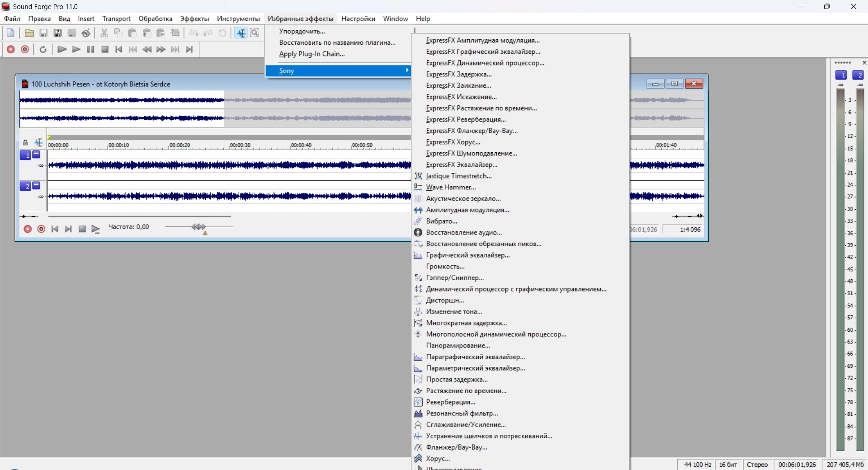Select the Magnify tool in the toolbar
The height and width of the screenshot is (470, 868).
point(255,33)
